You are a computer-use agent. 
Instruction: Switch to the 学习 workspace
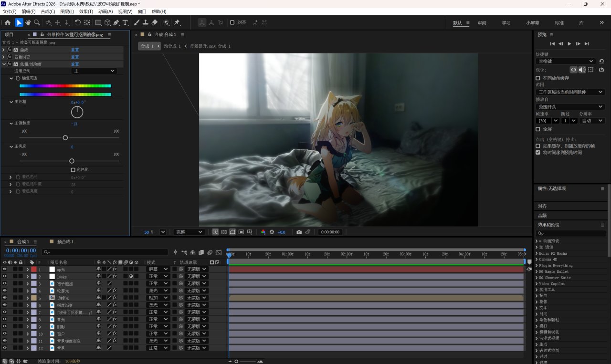point(506,23)
